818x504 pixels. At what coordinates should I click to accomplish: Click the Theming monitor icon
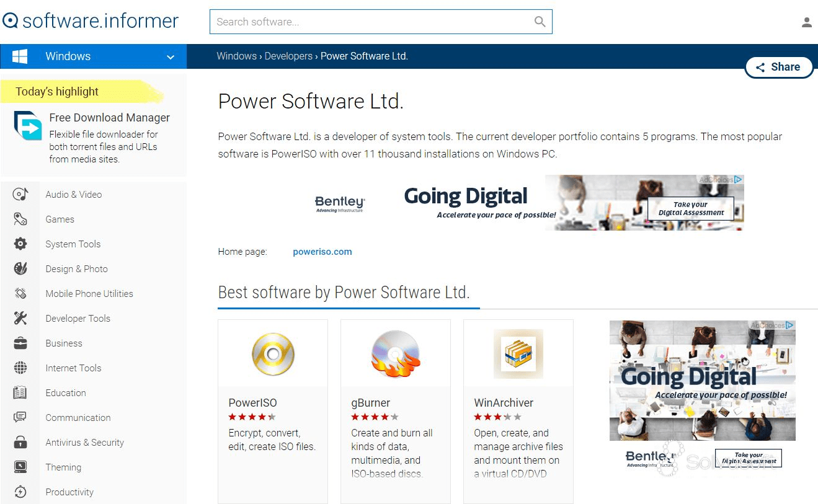click(x=20, y=467)
